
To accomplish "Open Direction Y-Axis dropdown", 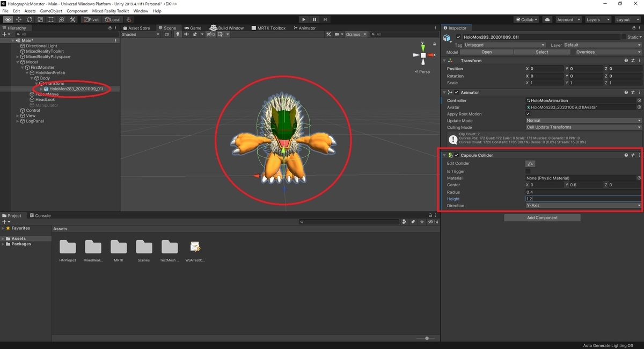I will (x=583, y=206).
